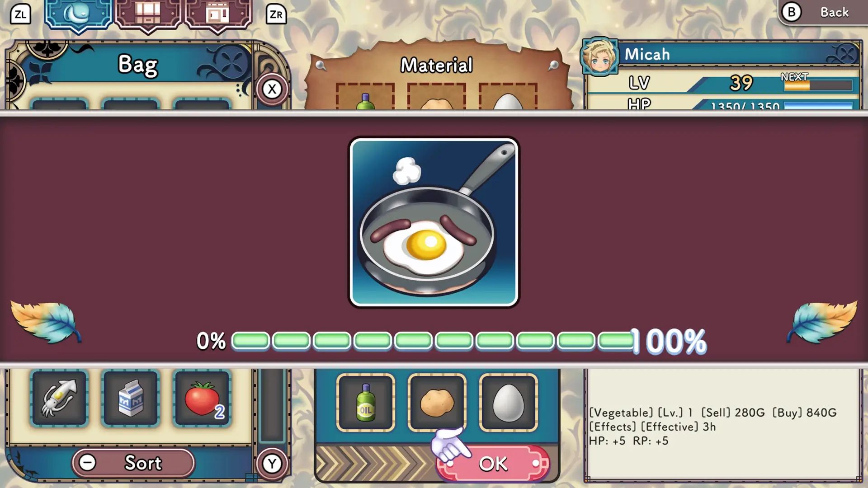The width and height of the screenshot is (868, 488).
Task: Cycle tabs left with ZL
Action: click(x=20, y=14)
